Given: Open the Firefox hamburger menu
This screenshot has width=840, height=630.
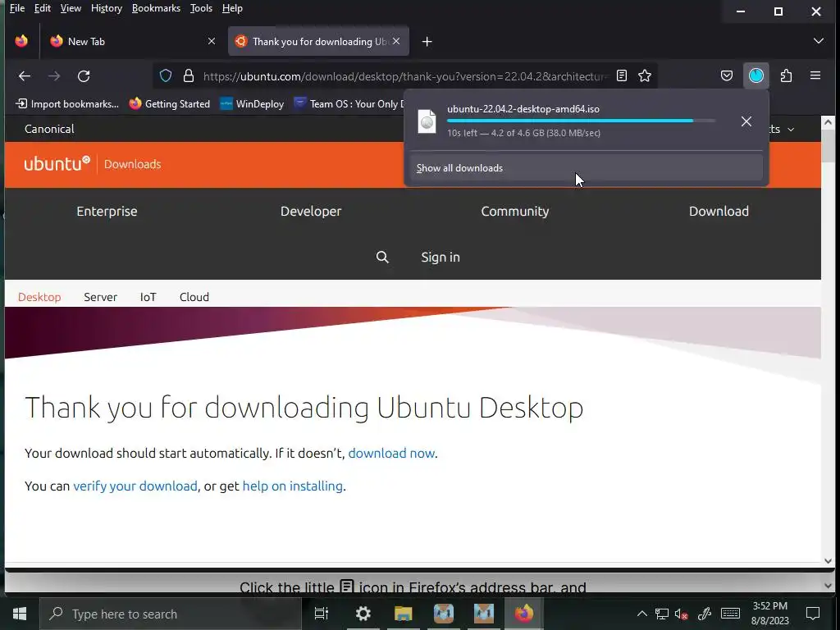Looking at the screenshot, I should point(815,76).
